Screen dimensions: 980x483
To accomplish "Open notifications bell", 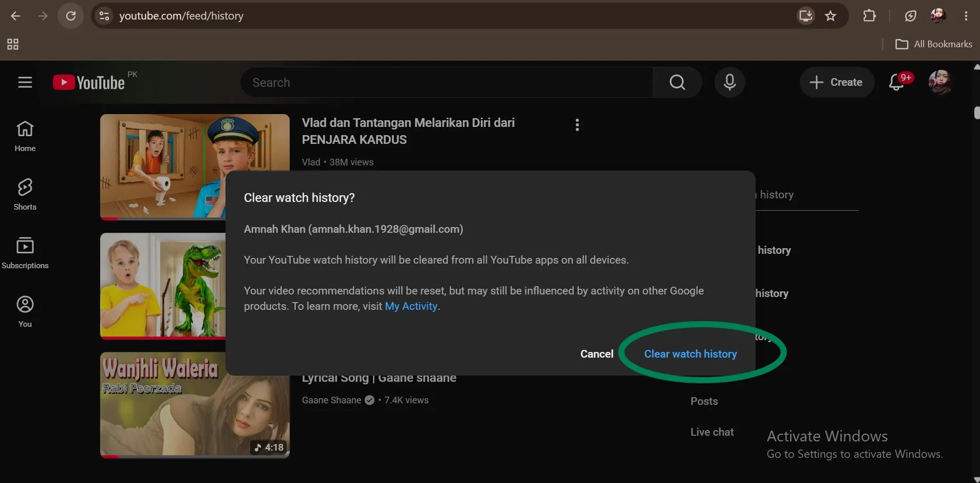I will point(897,82).
